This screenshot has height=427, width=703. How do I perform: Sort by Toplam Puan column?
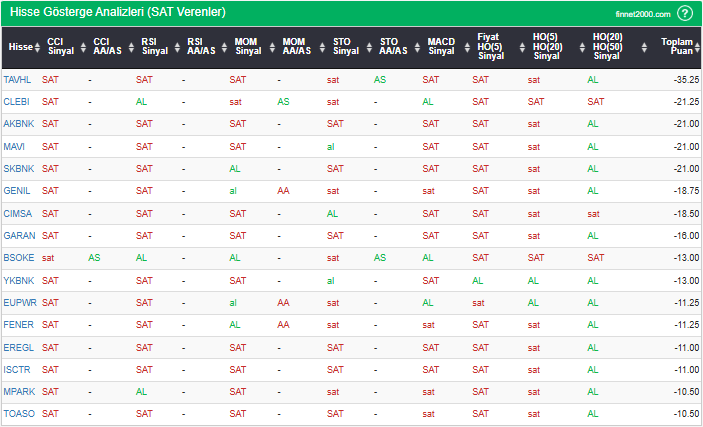677,47
